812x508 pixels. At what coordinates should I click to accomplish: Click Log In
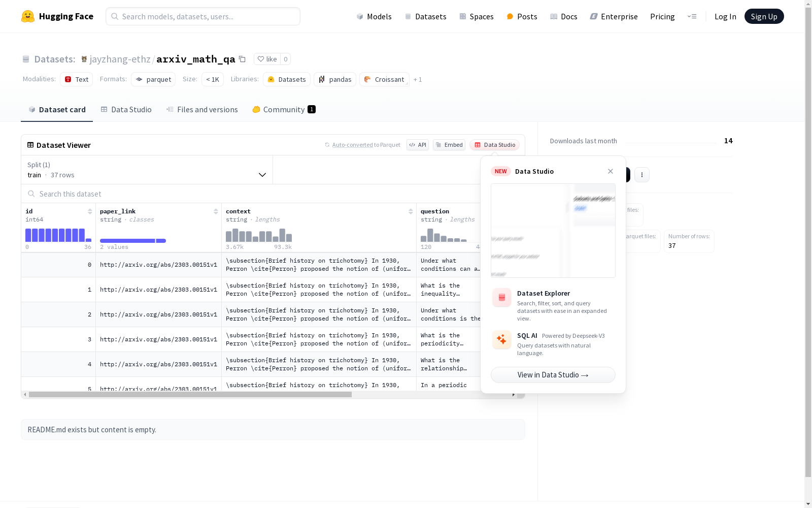(725, 17)
